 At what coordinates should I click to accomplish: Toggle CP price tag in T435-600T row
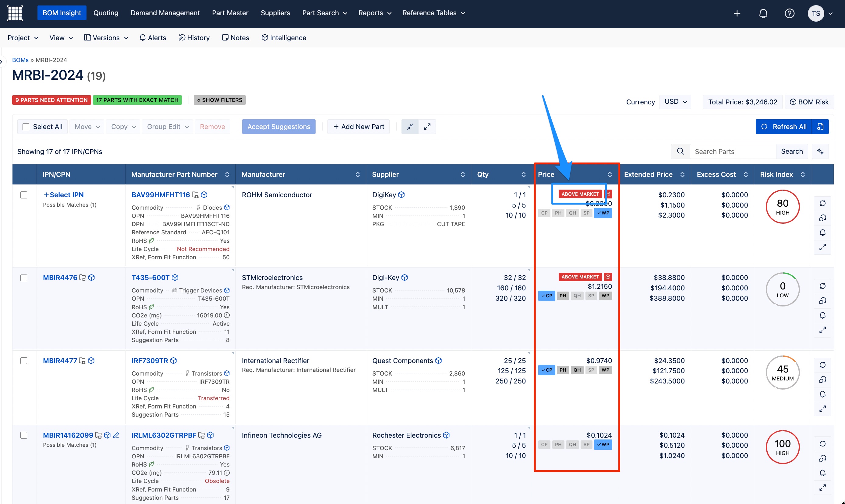point(546,296)
